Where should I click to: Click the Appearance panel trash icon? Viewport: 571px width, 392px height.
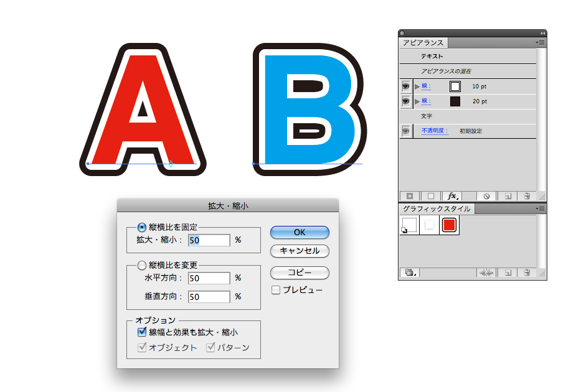527,195
